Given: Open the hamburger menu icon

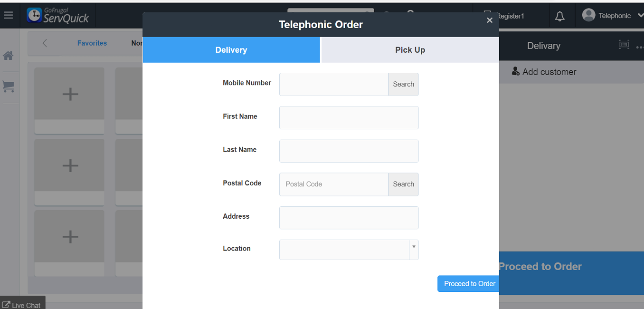Looking at the screenshot, I should click(9, 15).
